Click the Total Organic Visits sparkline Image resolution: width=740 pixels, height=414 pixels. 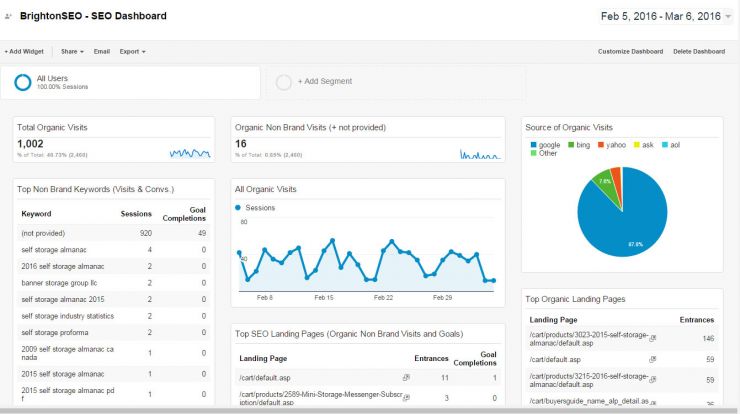[x=190, y=153]
